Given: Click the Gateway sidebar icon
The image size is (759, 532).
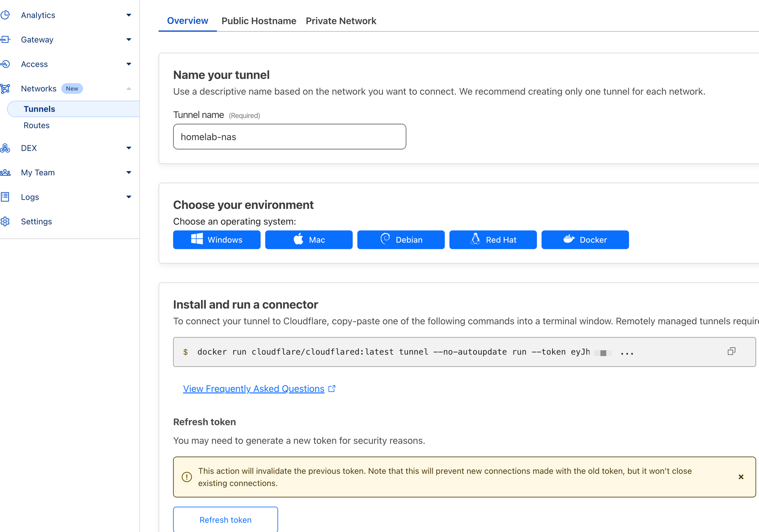Looking at the screenshot, I should 5,39.
